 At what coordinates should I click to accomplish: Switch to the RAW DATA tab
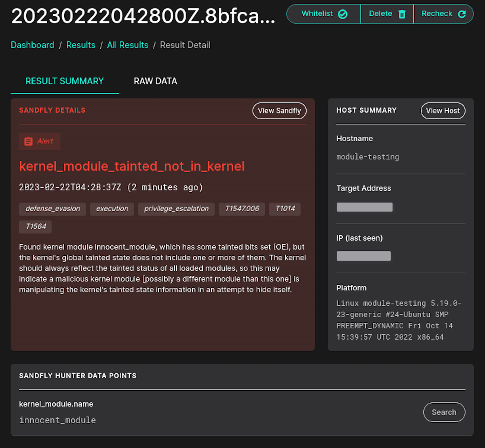(155, 81)
